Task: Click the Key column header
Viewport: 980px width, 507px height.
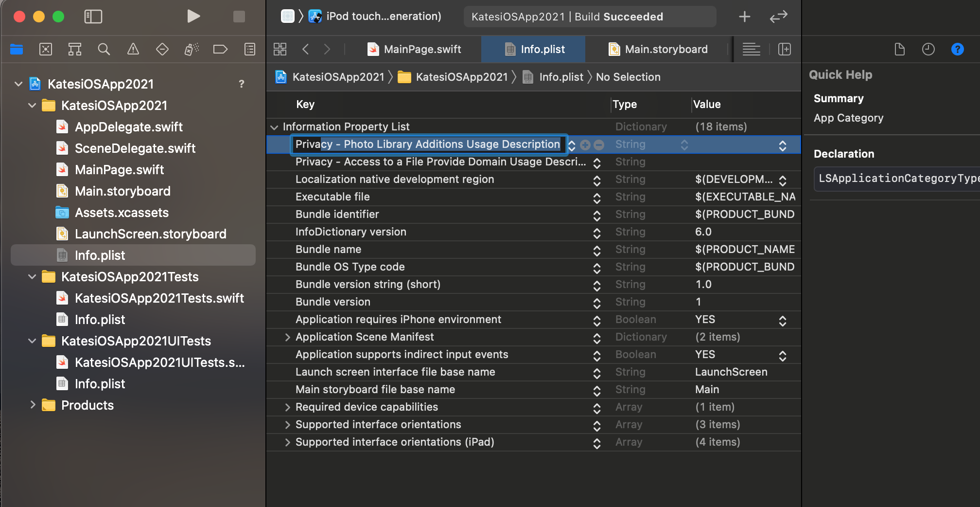Action: tap(305, 104)
